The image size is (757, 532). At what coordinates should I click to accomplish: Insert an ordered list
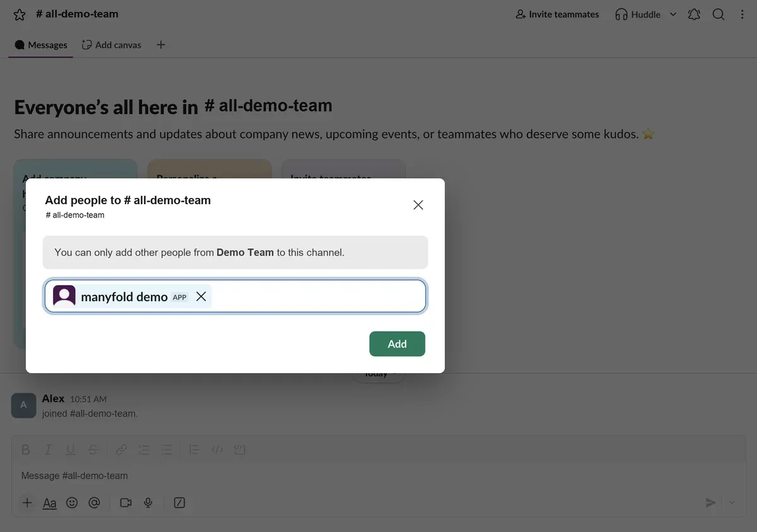pos(144,450)
